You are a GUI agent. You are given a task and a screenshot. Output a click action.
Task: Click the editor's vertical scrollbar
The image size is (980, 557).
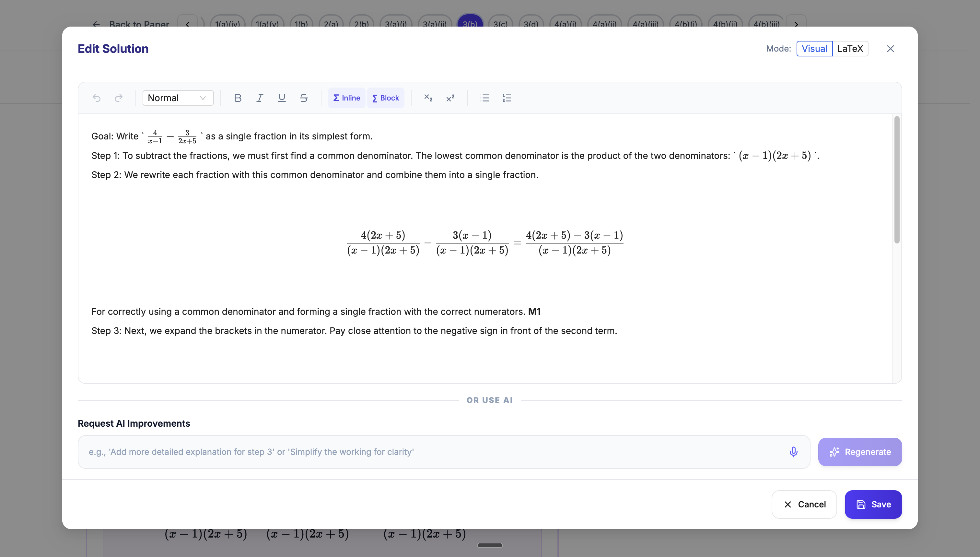(897, 180)
